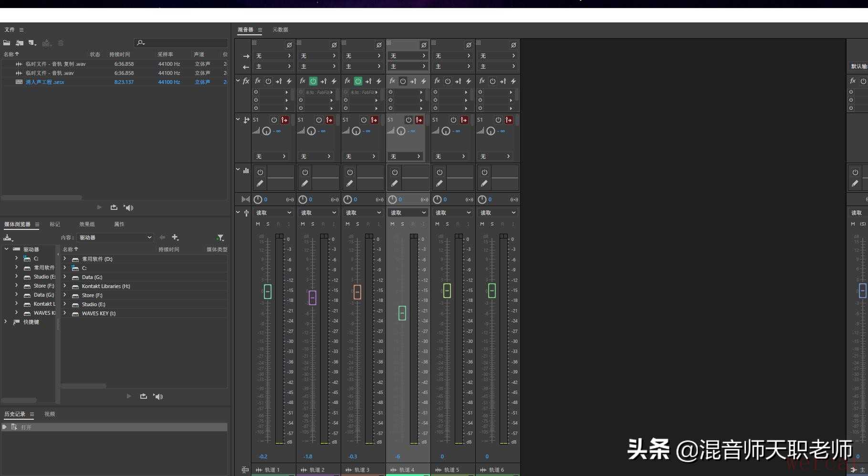Click the red send pre/post fader icon on track 5
Screen dimensions: 868x476
point(464,120)
